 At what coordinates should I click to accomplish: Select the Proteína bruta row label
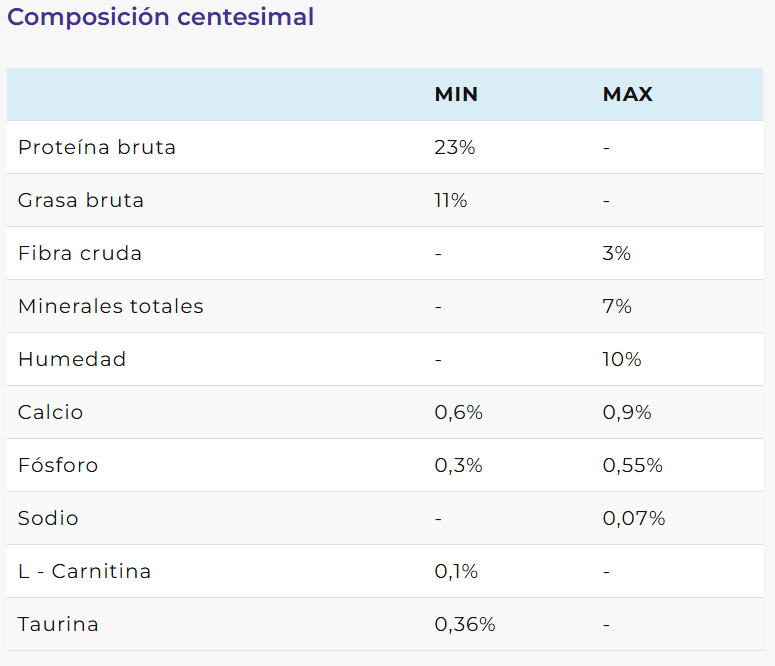click(97, 147)
